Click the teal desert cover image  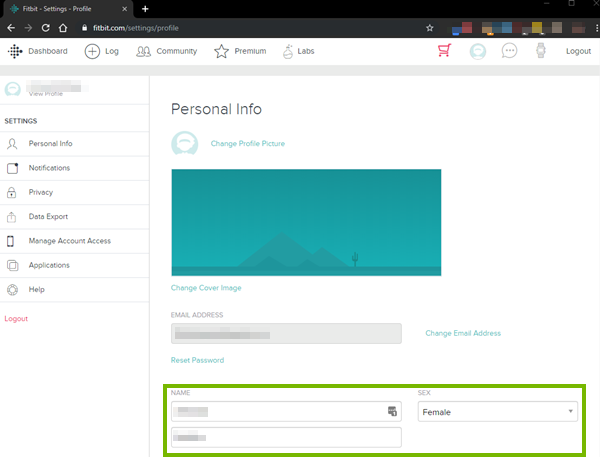306,222
